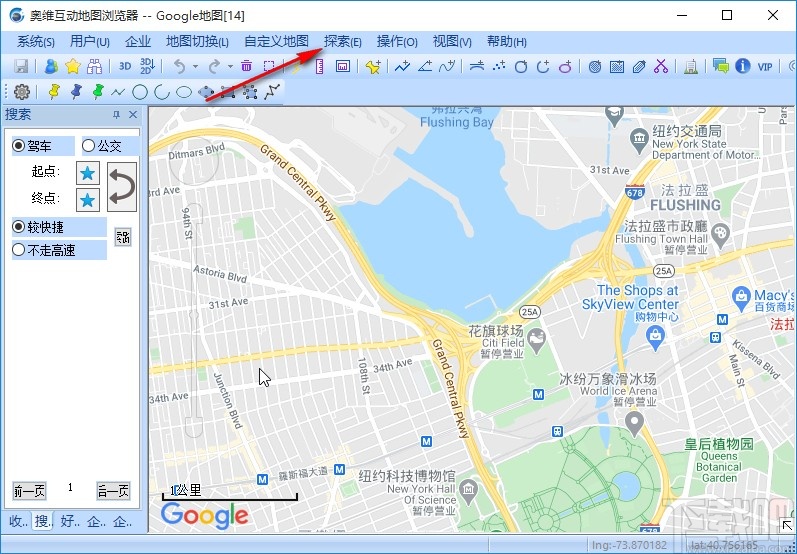Choose the circle drawing tool in second toolbar
The height and width of the screenshot is (554, 797).
pyautogui.click(x=140, y=92)
